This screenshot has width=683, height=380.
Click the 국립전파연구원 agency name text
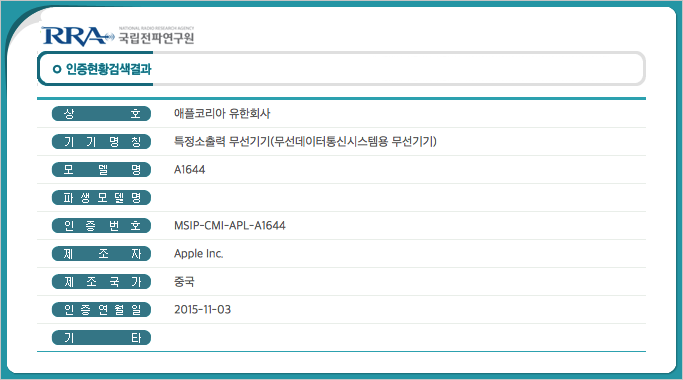[156, 38]
